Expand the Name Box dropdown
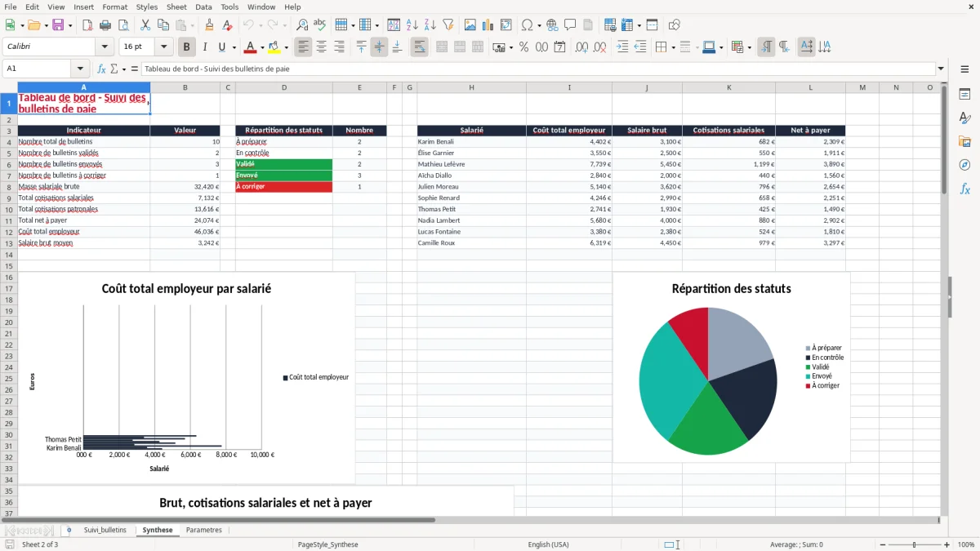 click(x=80, y=69)
